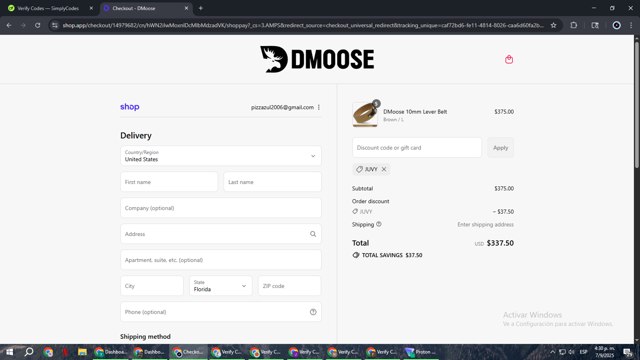Click the browser address bar URL

tap(303, 25)
